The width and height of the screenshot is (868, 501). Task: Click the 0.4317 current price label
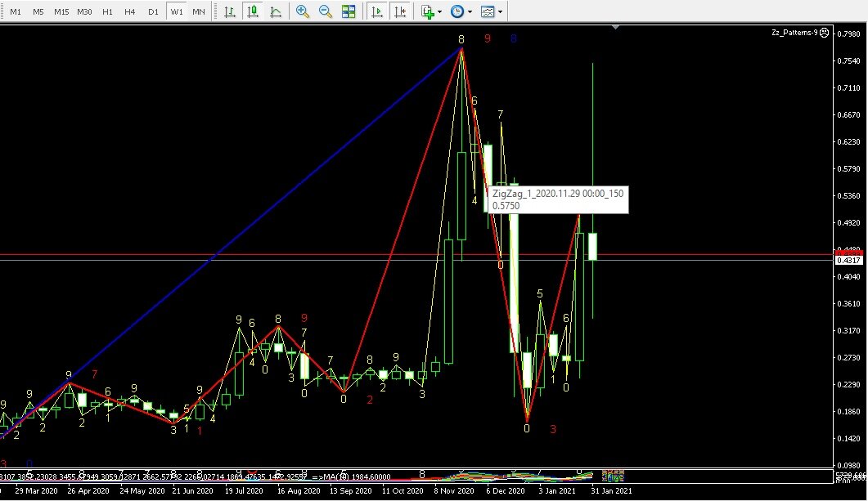tap(848, 261)
